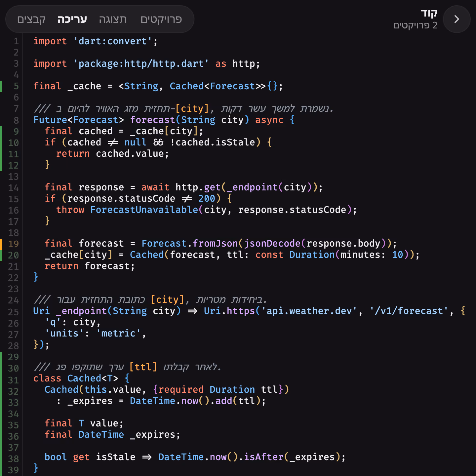Select the תצוגה tab
Screen dimensions: 476x476
(113, 19)
